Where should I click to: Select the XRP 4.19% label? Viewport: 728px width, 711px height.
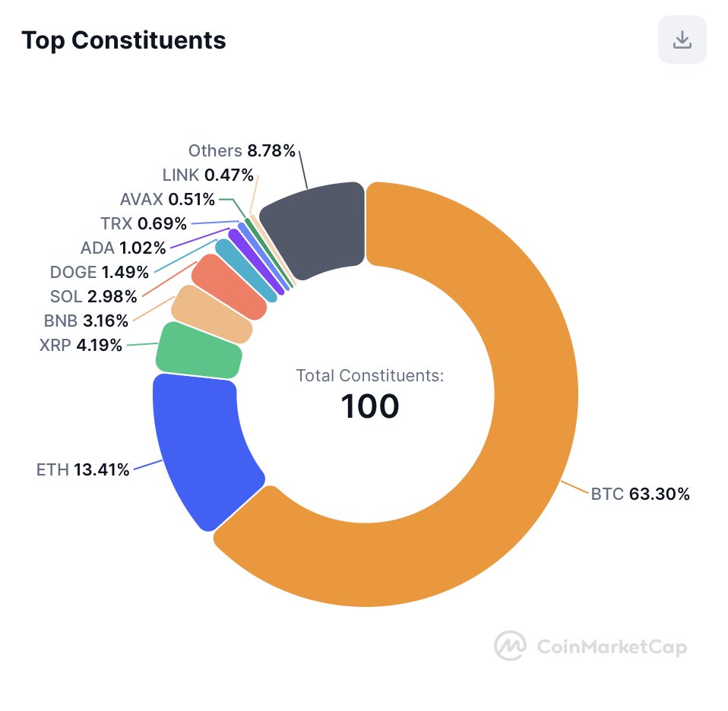click(81, 346)
